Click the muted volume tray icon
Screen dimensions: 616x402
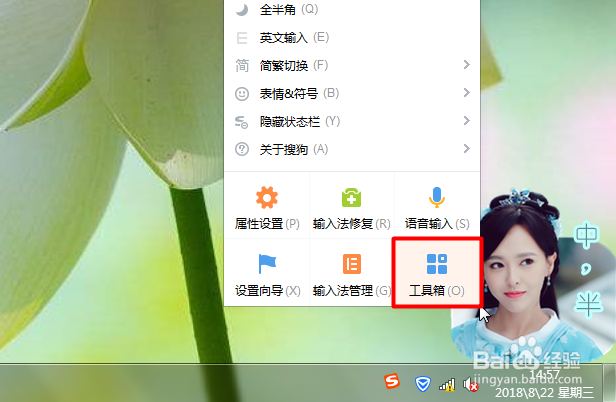tap(470, 384)
